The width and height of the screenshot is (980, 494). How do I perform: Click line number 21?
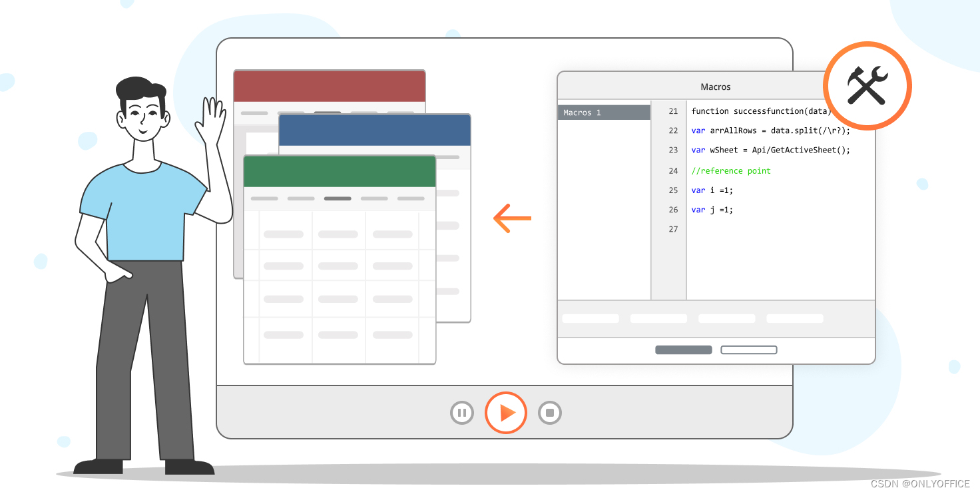point(673,111)
